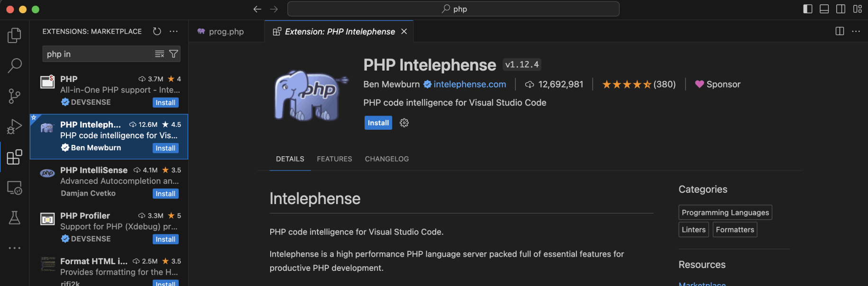Split the editor to the right
Image resolution: width=868 pixels, height=286 pixels.
[x=840, y=31]
